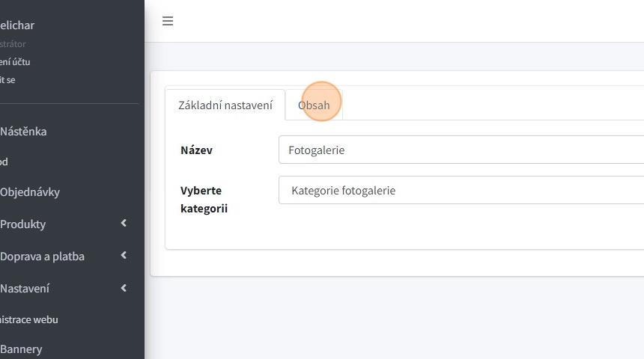Open Nástěnka in the sidebar
This screenshot has height=359, width=644.
coord(23,132)
